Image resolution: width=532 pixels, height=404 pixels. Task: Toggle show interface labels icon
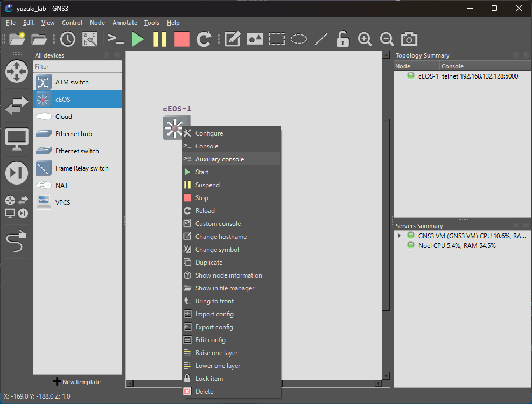[90, 39]
